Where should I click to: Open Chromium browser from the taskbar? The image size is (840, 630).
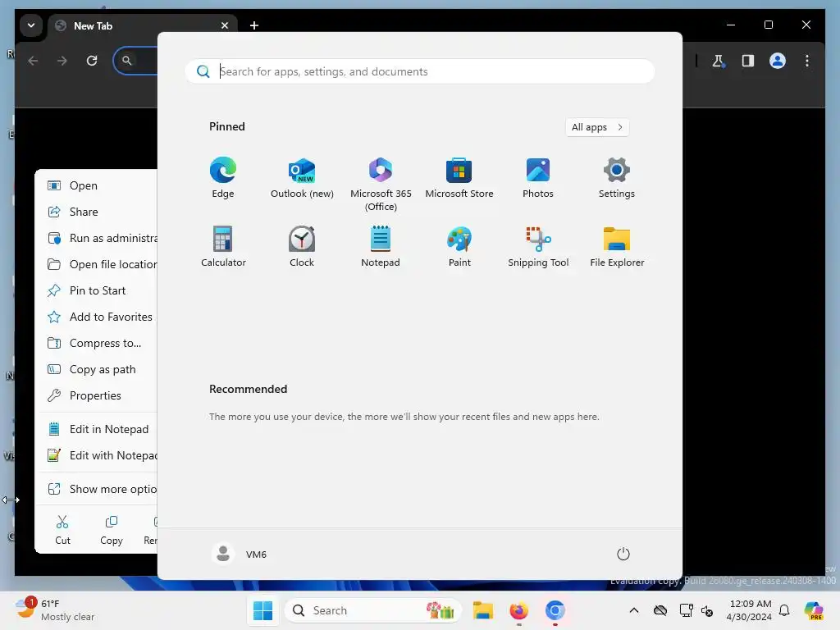coord(555,610)
